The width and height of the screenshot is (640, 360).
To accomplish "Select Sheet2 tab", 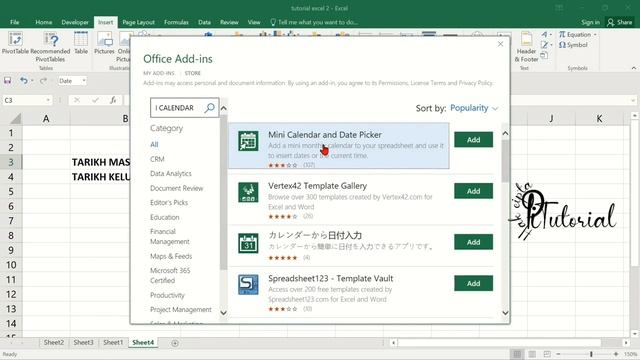I will [54, 343].
